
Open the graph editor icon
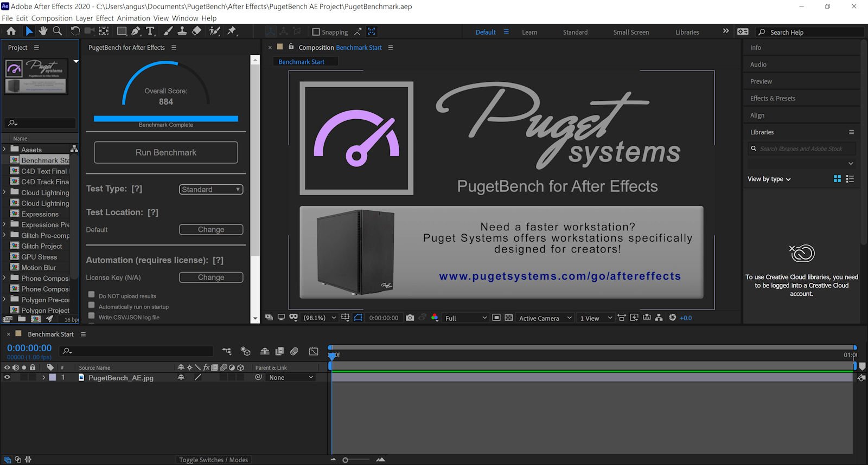(x=314, y=351)
